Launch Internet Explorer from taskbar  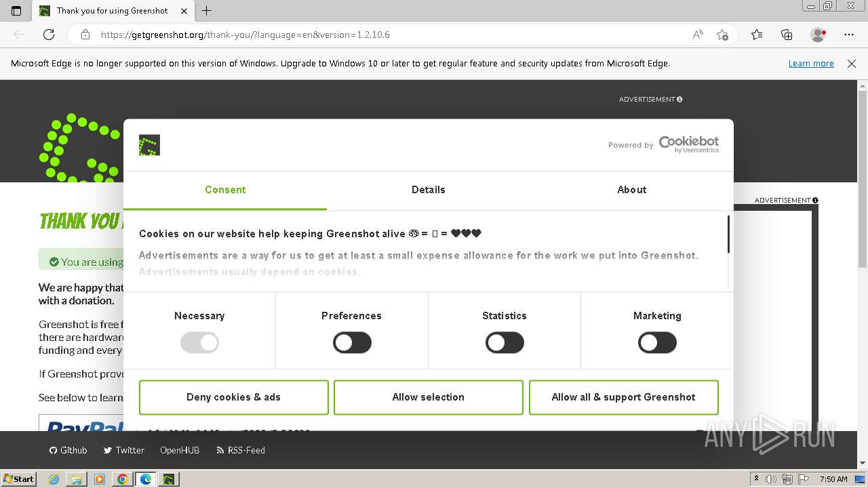point(54,479)
